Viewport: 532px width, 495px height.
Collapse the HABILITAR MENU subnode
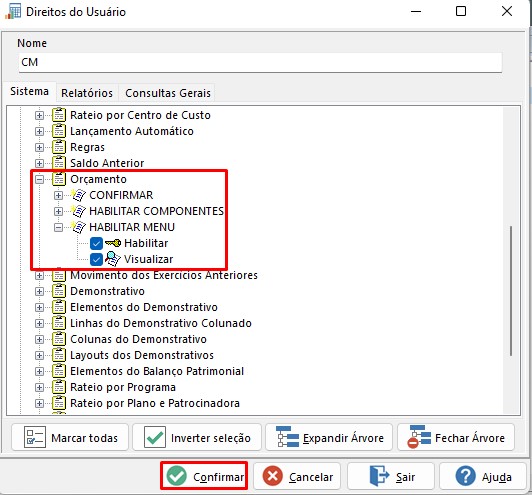tap(58, 227)
